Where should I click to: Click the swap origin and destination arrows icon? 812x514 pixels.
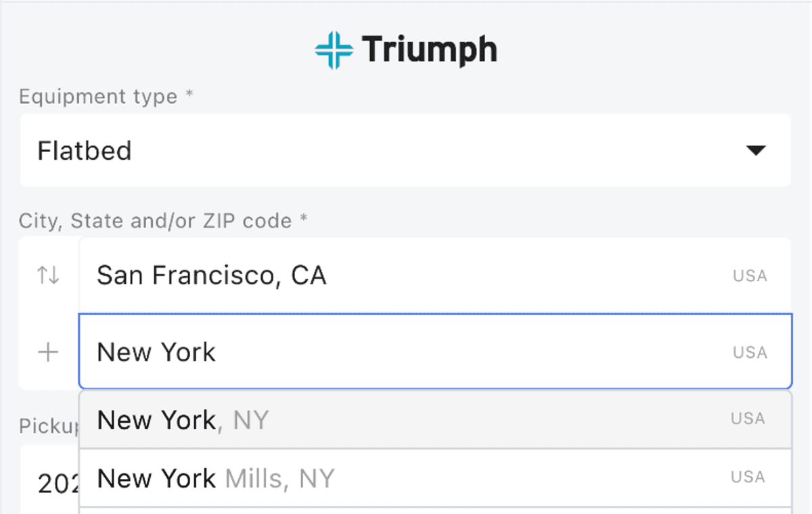click(x=47, y=275)
